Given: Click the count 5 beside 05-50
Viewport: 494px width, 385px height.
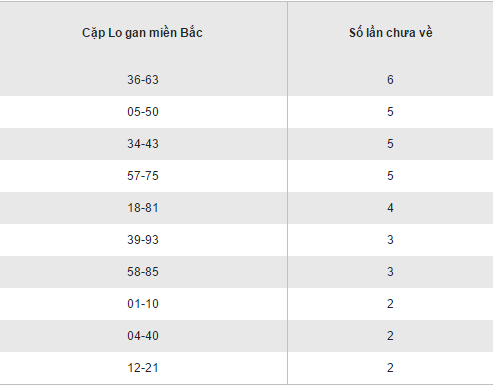Looking at the screenshot, I should coord(390,112).
